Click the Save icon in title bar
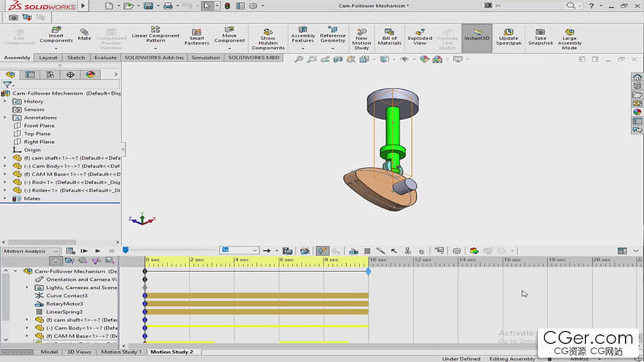The width and height of the screenshot is (644, 362). pos(149,6)
